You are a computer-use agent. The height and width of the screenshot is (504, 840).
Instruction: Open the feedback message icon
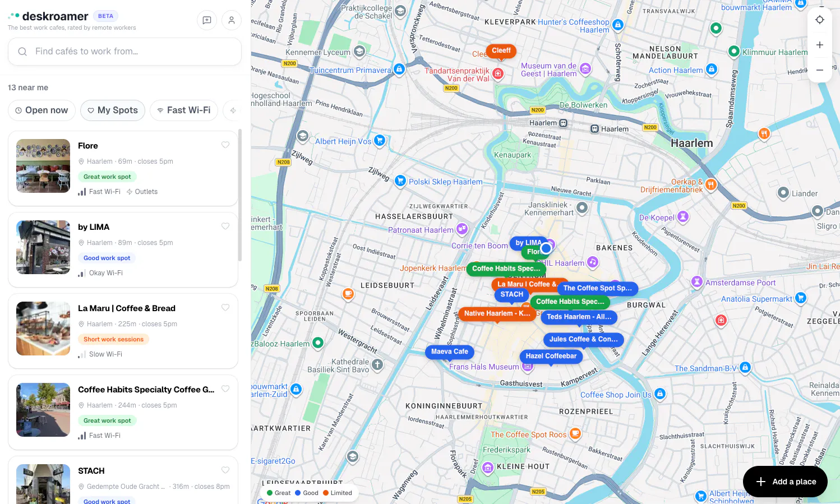(207, 20)
